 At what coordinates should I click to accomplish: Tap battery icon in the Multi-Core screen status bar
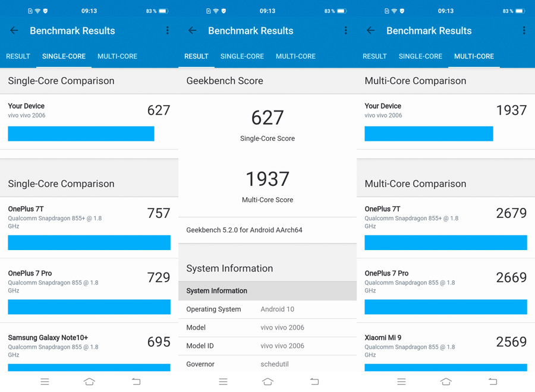pos(520,11)
